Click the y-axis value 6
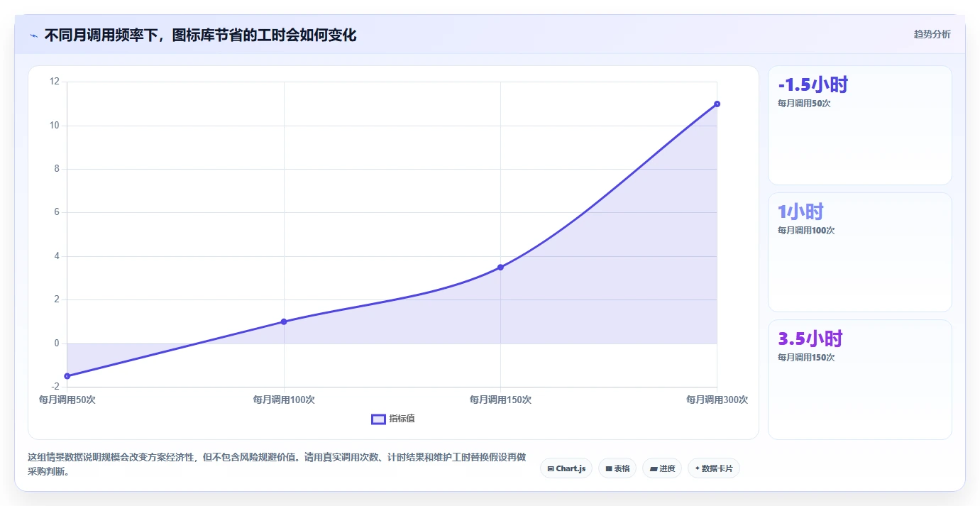Viewport: 980px width, 506px height. [x=57, y=212]
